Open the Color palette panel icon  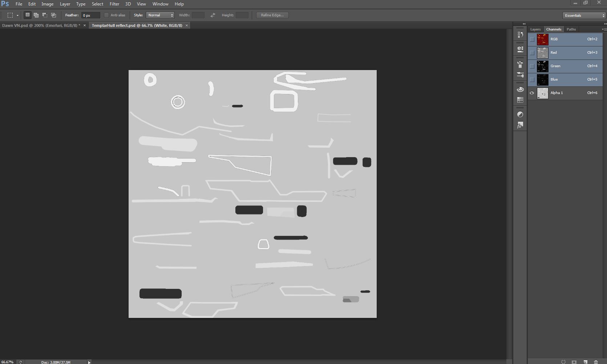tap(520, 89)
